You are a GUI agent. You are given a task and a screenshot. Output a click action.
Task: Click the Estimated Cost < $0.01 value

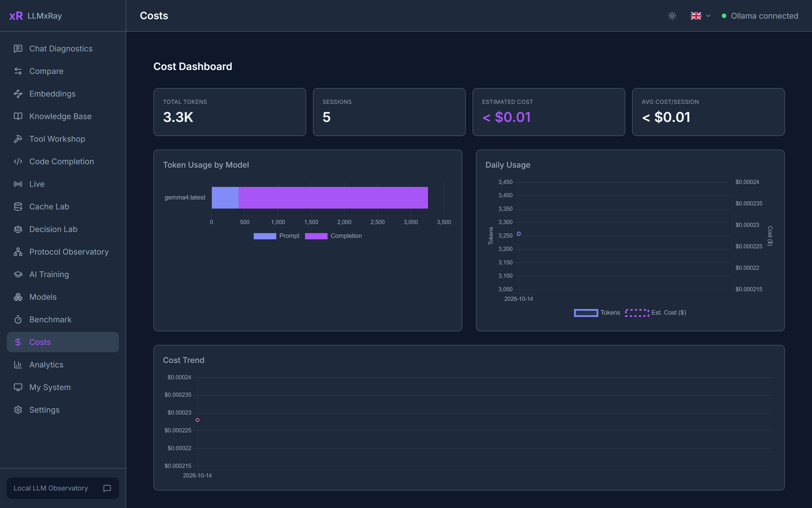tap(507, 117)
